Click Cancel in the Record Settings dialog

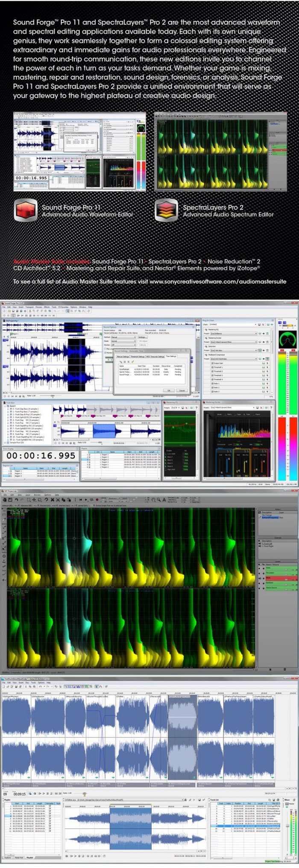(x=182, y=390)
